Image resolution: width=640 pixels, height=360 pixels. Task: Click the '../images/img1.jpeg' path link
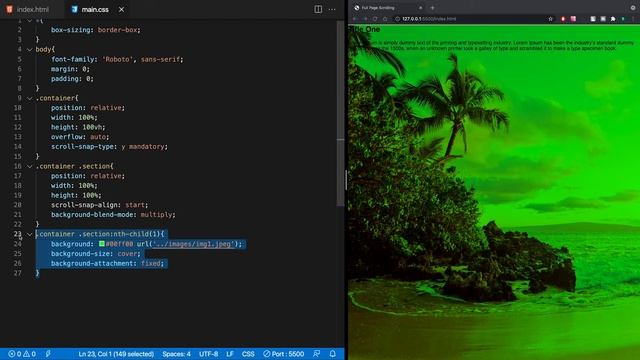(192, 244)
